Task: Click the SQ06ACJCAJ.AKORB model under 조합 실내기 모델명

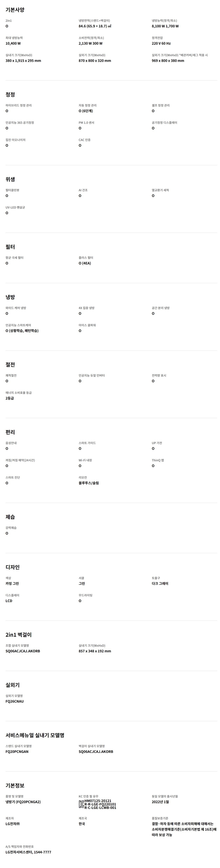Action: [x=23, y=651]
